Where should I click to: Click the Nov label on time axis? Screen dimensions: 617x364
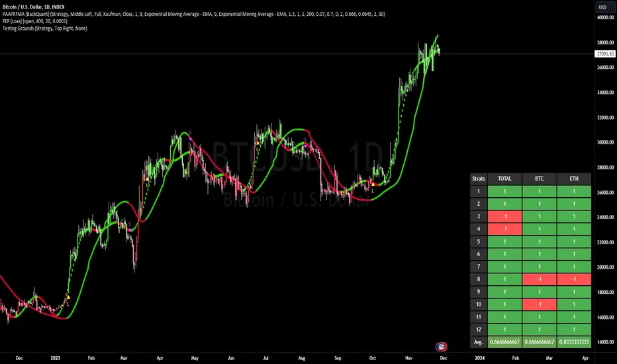(x=408, y=358)
